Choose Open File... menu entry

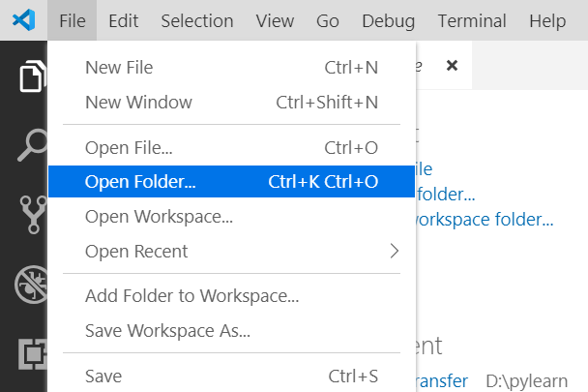[232, 147]
